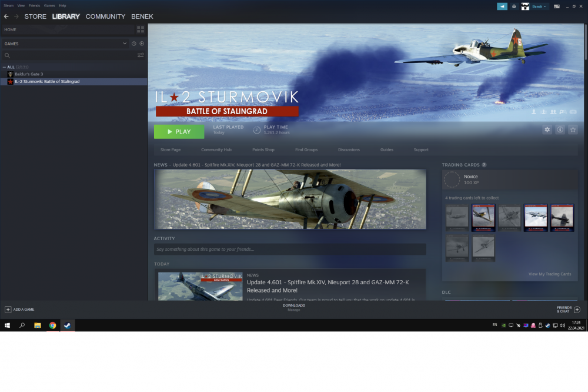This screenshot has width=588, height=392.
Task: Click the HOME library button
Action: (68, 29)
